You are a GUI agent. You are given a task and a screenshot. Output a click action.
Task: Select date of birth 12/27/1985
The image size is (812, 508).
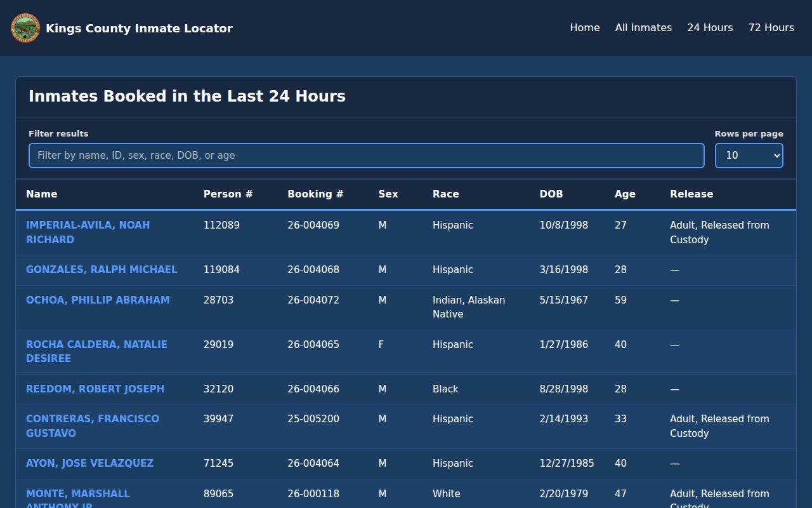(567, 464)
